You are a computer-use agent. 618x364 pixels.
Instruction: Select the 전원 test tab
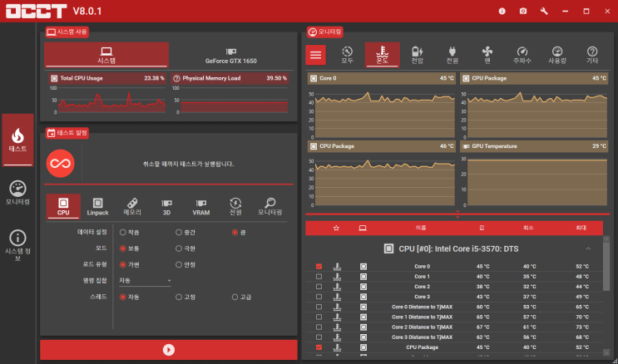click(235, 206)
